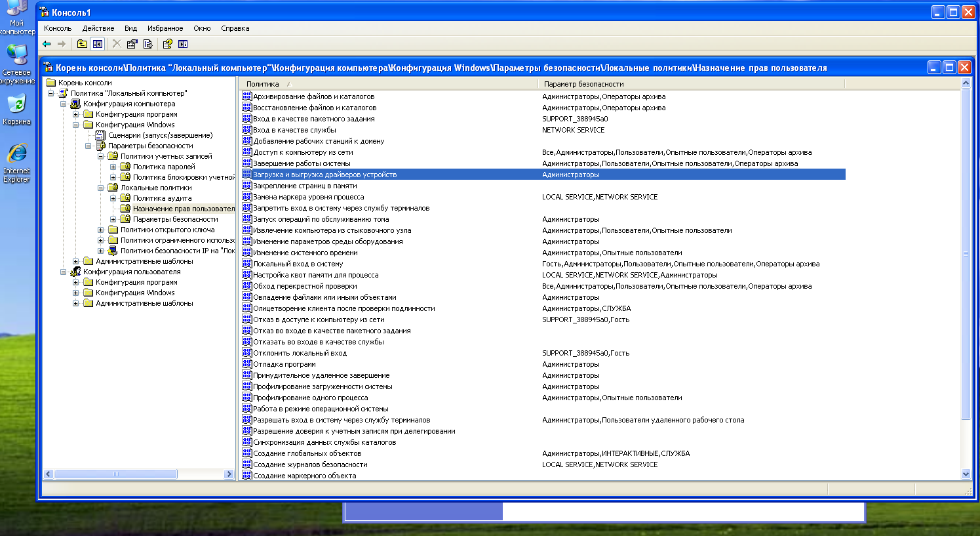Select the Отладка программ policy row
The image size is (980, 536).
tap(284, 364)
